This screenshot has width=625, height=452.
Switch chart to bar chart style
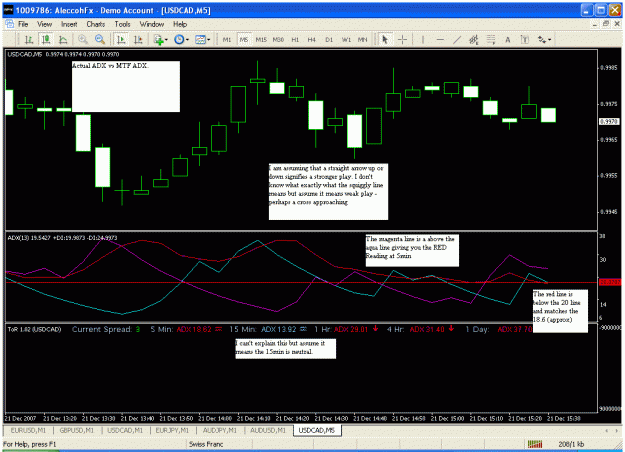click(29, 39)
